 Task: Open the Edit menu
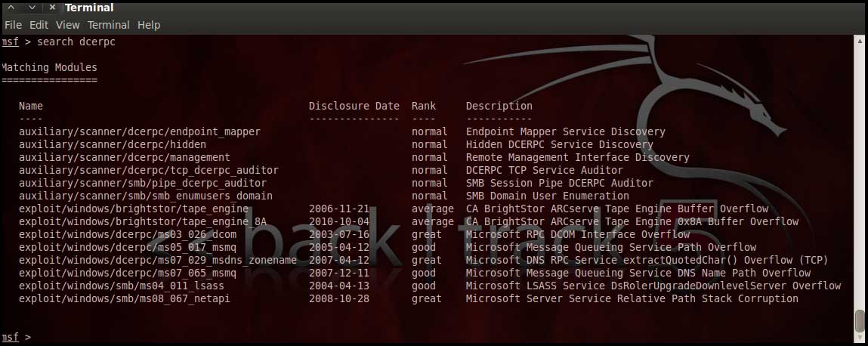tap(39, 25)
